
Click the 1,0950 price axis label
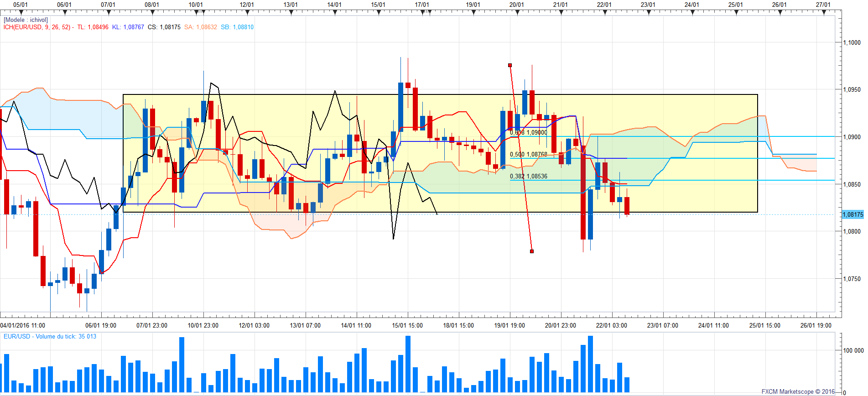click(852, 90)
